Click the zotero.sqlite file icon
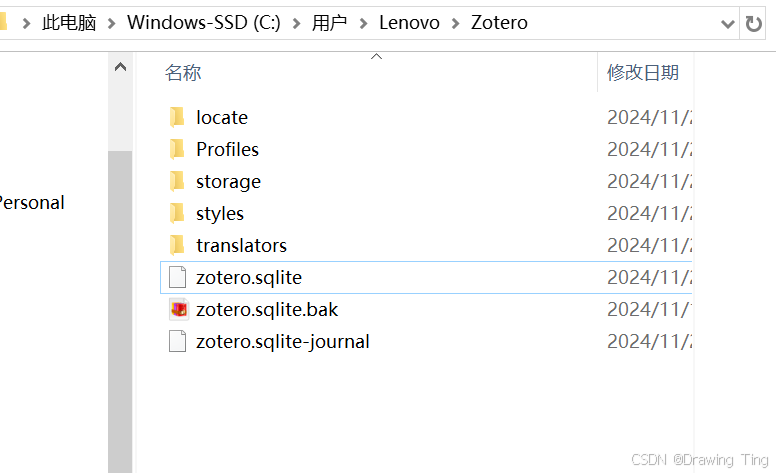This screenshot has height=473, width=776. pos(177,277)
